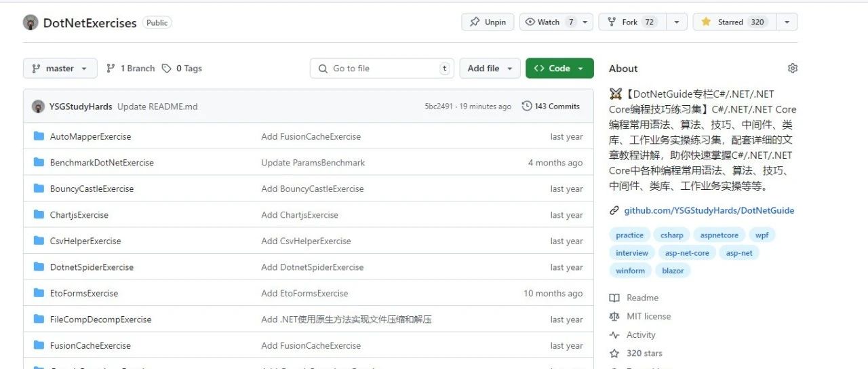This screenshot has width=868, height=369.
Task: Open the BenchmarkDotNetExercise folder name
Action: click(x=102, y=163)
